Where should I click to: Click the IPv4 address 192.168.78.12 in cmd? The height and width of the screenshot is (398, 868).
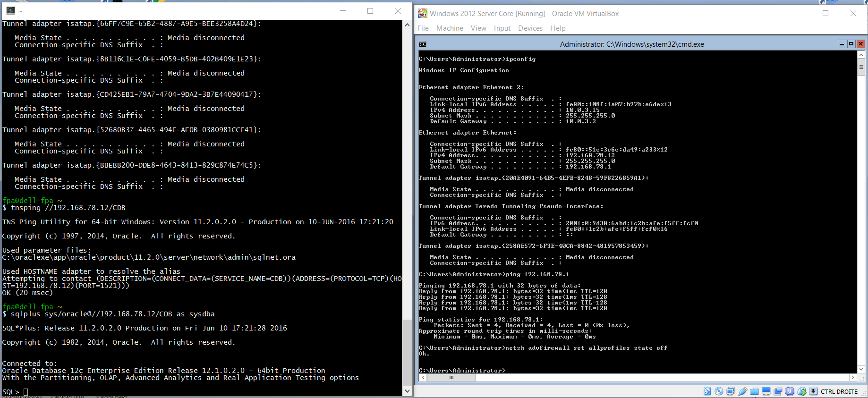point(590,155)
